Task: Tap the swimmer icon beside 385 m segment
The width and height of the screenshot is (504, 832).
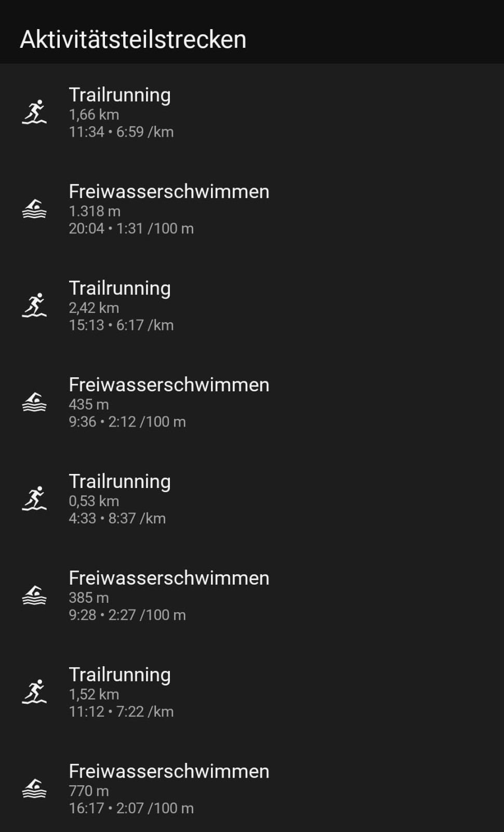Action: [x=34, y=596]
